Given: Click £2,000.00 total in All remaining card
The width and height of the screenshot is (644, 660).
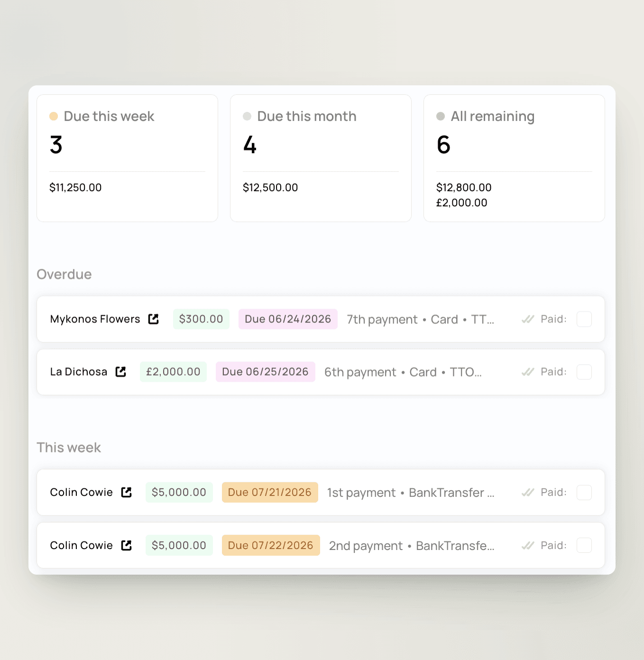Looking at the screenshot, I should (462, 202).
